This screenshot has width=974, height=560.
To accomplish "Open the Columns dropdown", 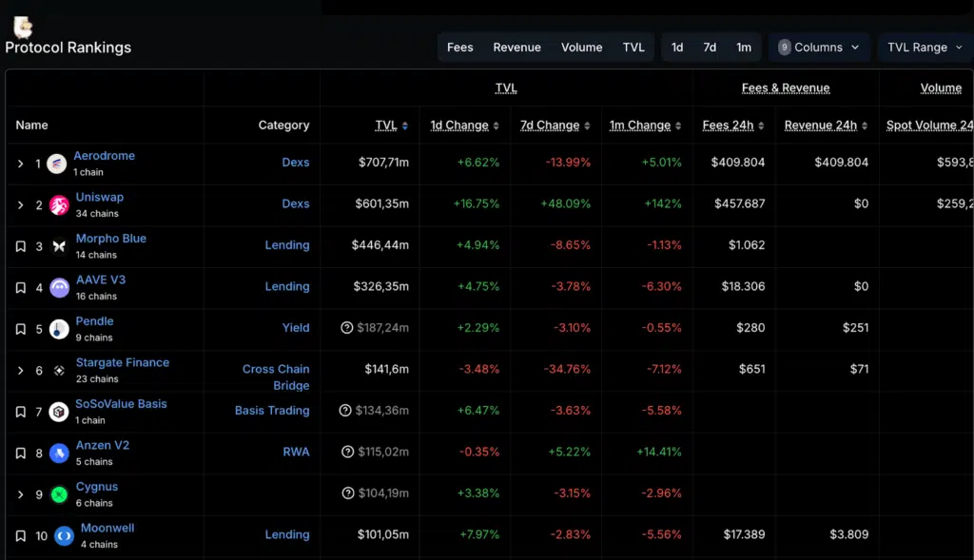I will coord(818,48).
